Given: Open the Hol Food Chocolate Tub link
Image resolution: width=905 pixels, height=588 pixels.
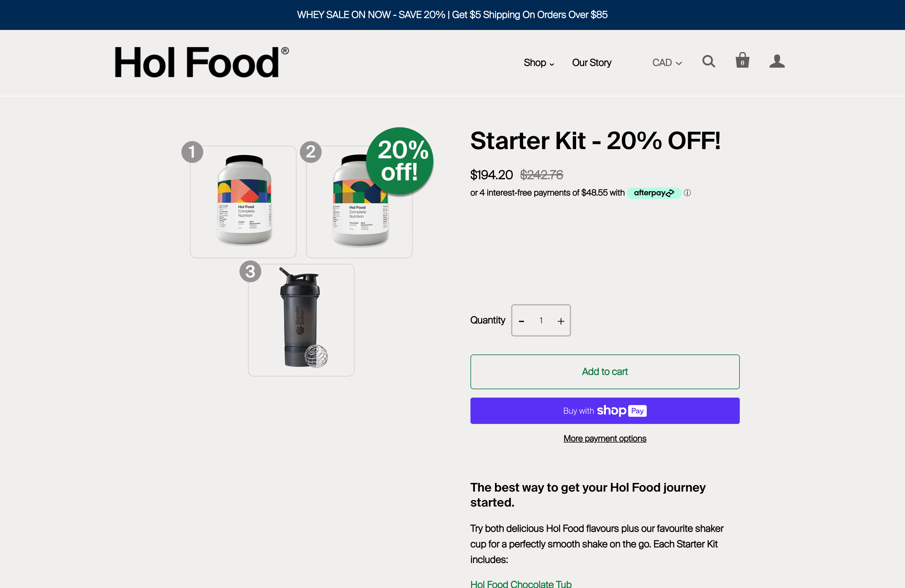Looking at the screenshot, I should (x=520, y=584).
